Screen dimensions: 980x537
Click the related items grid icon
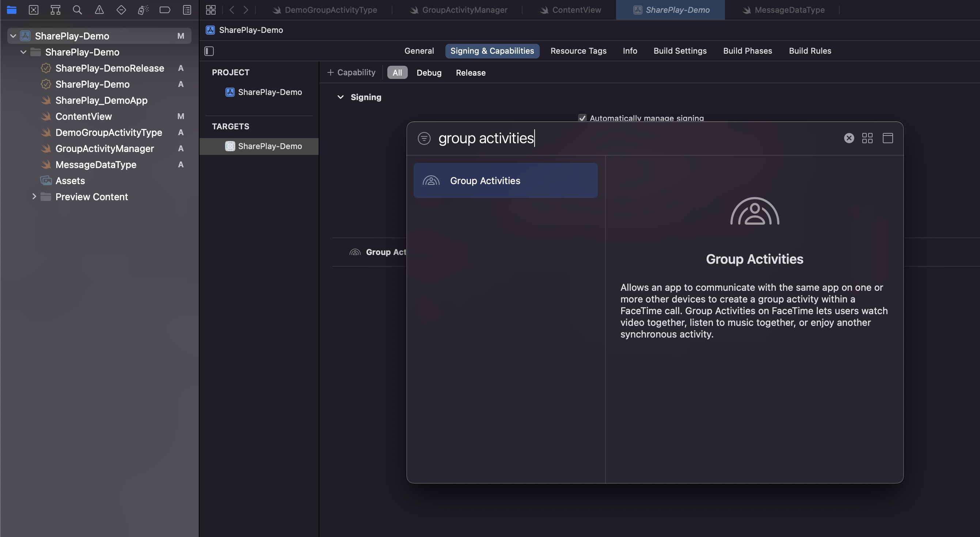211,10
